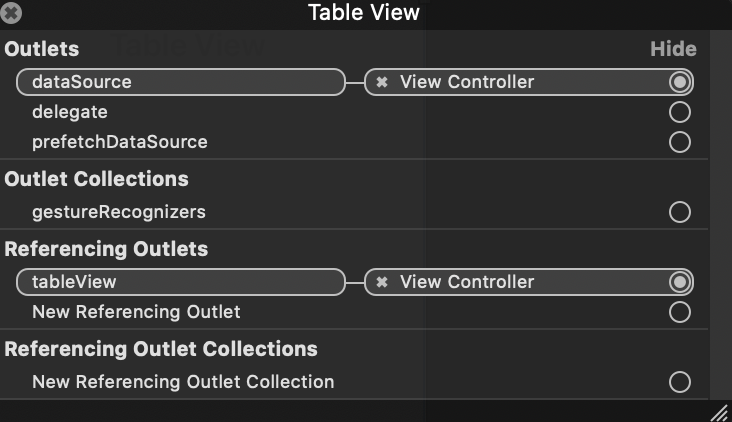The width and height of the screenshot is (732, 422).
Task: Select the gestureRecognizers row label
Action: tap(119, 212)
